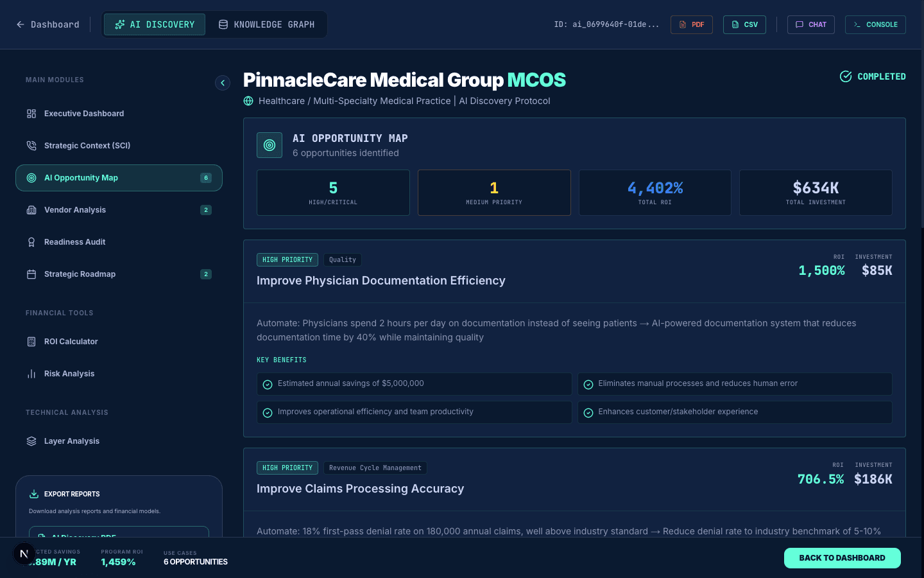Click the Strategic Context phone icon

click(31, 146)
